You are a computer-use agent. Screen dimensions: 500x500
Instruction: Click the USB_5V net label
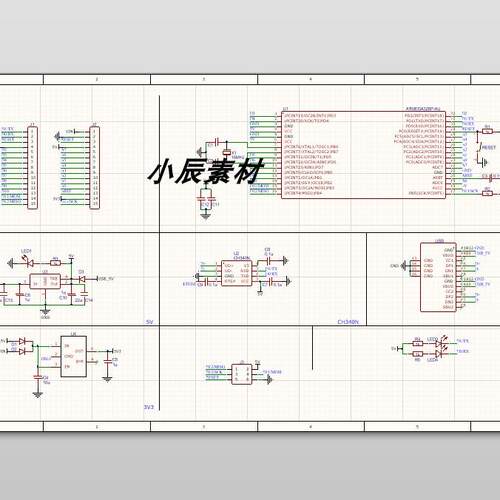[x=106, y=278]
